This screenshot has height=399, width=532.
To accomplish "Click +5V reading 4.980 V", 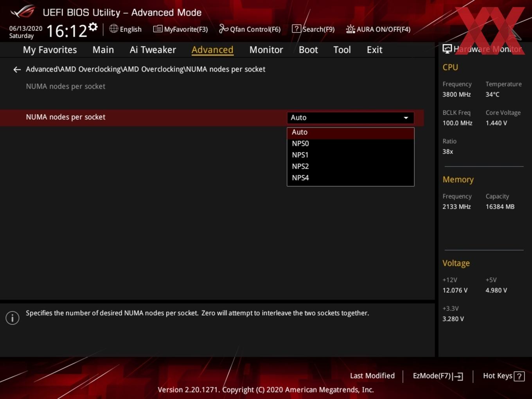I will coord(496,291).
